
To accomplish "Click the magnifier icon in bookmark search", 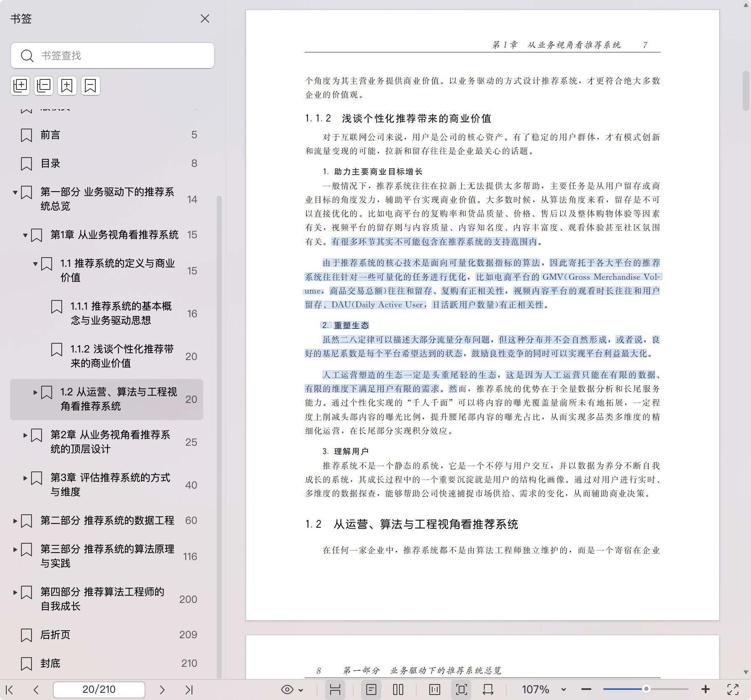I will click(27, 55).
